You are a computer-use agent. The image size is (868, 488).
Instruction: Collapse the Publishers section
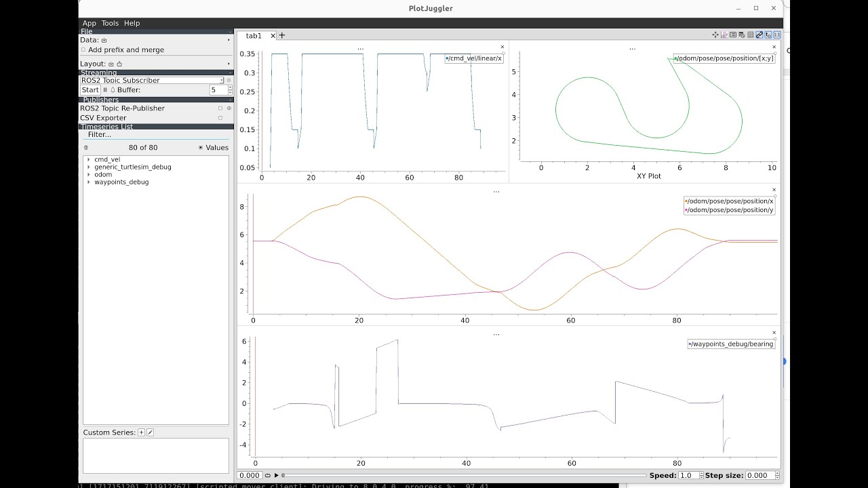(x=230, y=100)
